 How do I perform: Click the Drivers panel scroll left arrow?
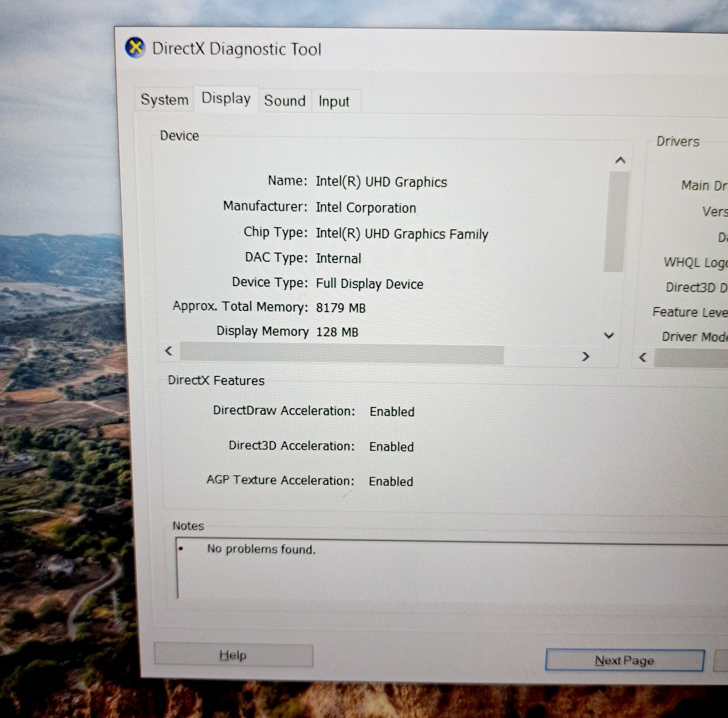pos(642,358)
